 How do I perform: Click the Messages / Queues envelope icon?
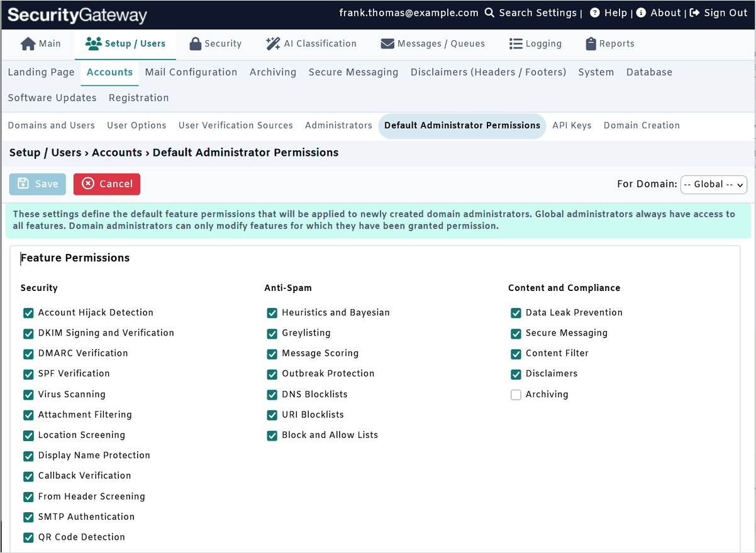pos(387,44)
